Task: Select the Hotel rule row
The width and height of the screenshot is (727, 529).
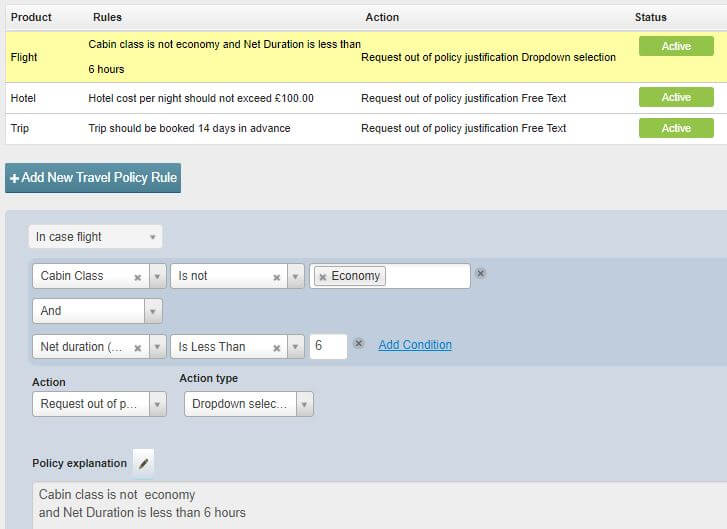Action: pos(200,98)
